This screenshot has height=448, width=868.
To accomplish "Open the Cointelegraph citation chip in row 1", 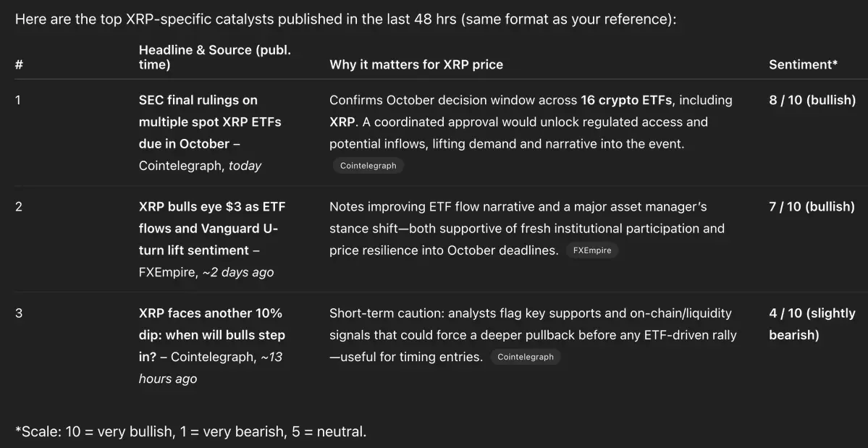I will (368, 165).
